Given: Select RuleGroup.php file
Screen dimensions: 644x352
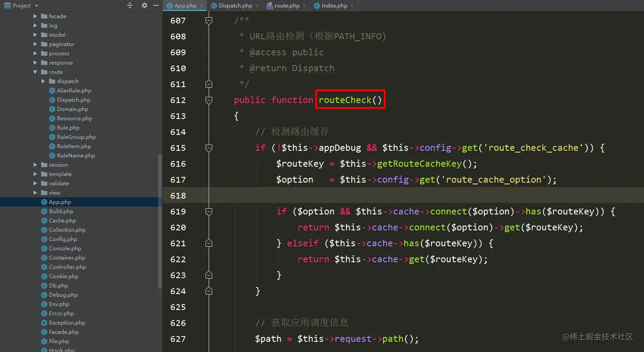Looking at the screenshot, I should pos(76,137).
